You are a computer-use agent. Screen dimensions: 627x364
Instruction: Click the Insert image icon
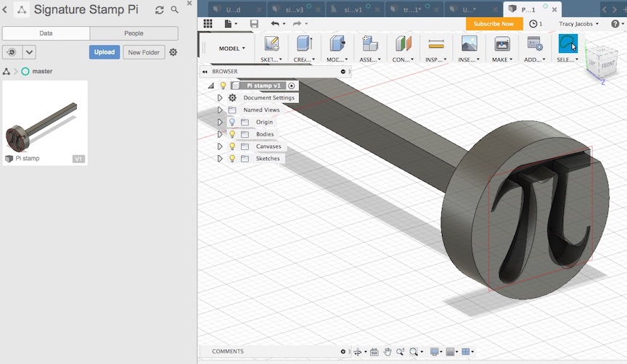tap(469, 44)
